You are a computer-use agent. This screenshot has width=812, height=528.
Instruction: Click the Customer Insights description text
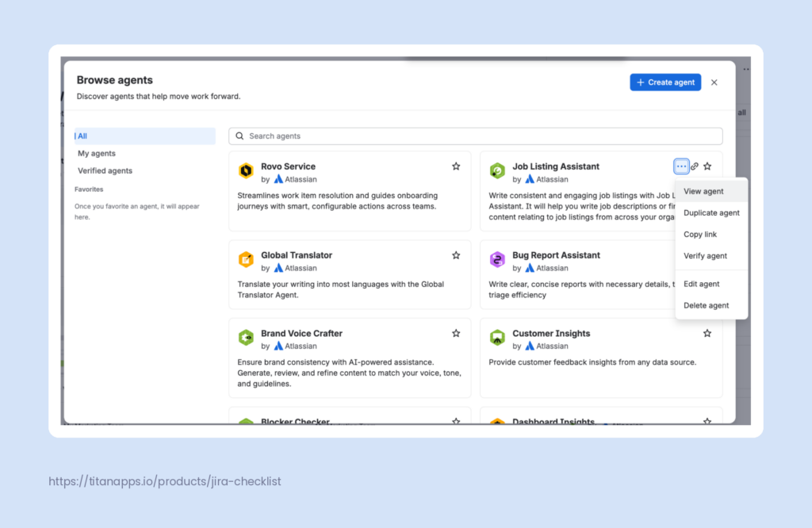pos(592,362)
